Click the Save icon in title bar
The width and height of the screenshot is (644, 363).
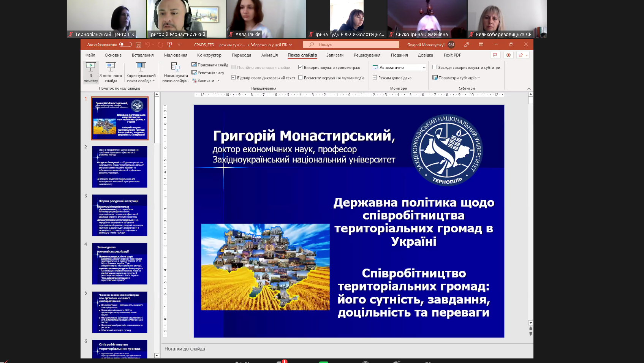[x=138, y=45]
